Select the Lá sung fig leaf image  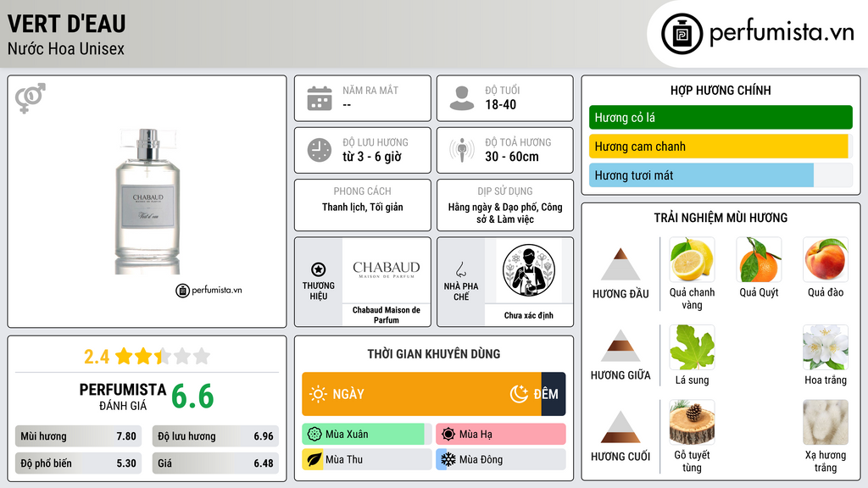point(692,347)
